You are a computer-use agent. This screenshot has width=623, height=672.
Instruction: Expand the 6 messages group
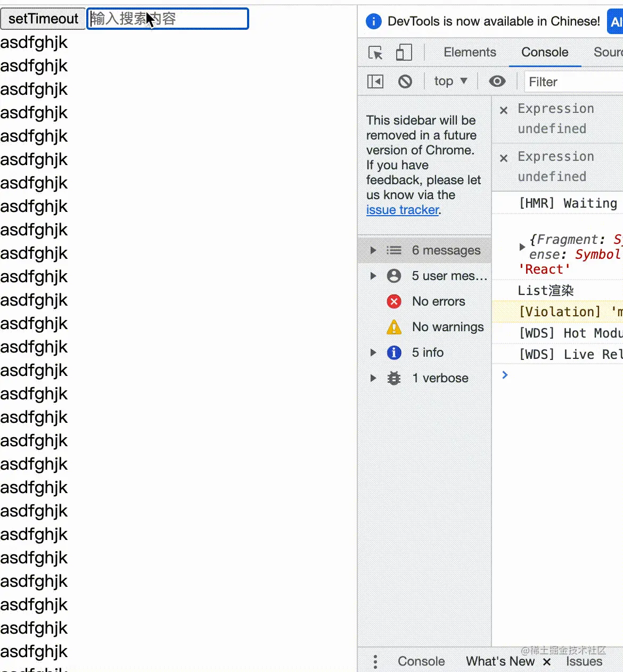373,250
